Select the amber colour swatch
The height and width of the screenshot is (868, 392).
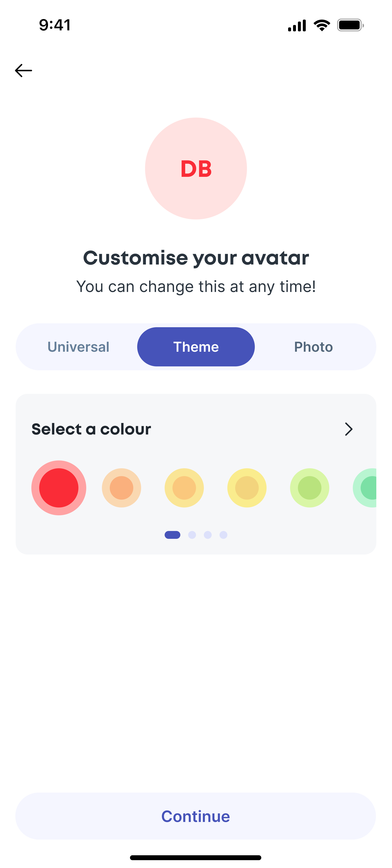point(184,488)
